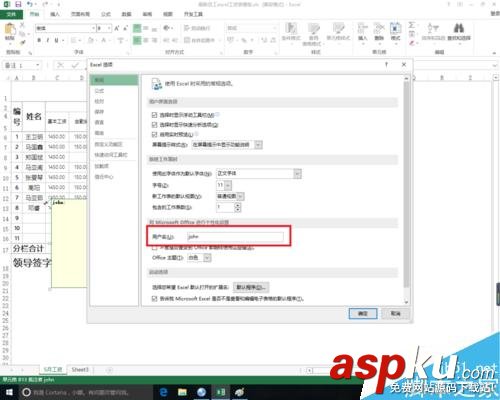Image resolution: width=500 pixels, height=400 pixels.
Task: Click the Default Programs button under start-up options
Action: point(251,287)
